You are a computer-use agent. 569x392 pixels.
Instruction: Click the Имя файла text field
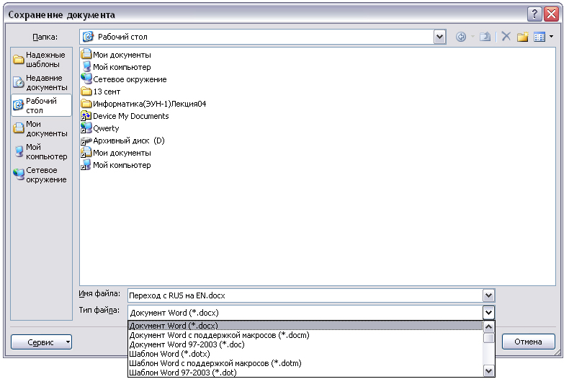[x=305, y=295]
